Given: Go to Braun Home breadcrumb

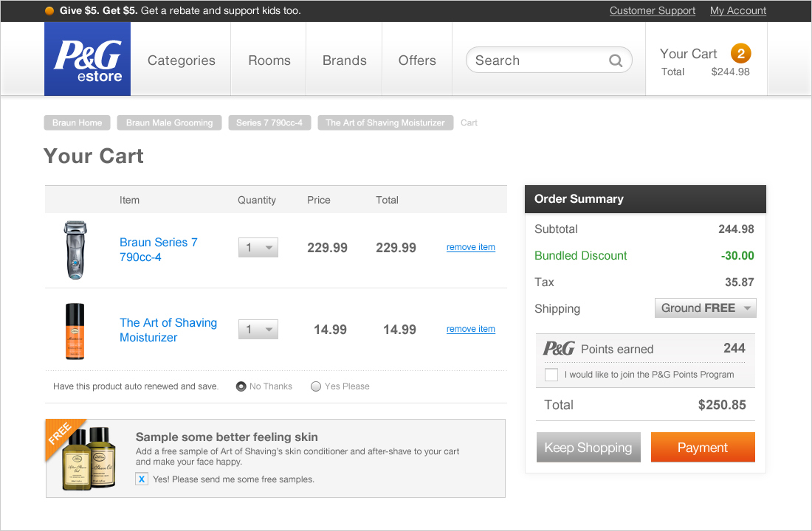Looking at the screenshot, I should tap(78, 122).
